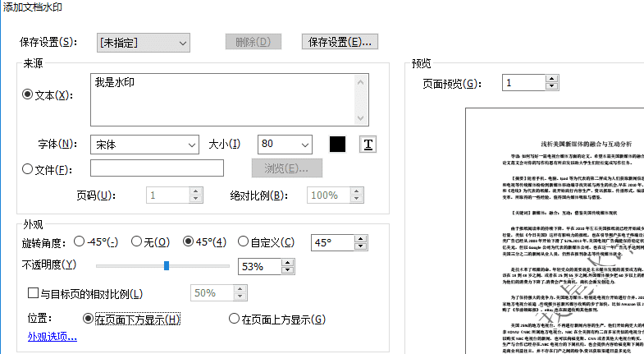Decrease custom rotation angle with down arrow
Viewport: 644px width, 354px height.
360,246
